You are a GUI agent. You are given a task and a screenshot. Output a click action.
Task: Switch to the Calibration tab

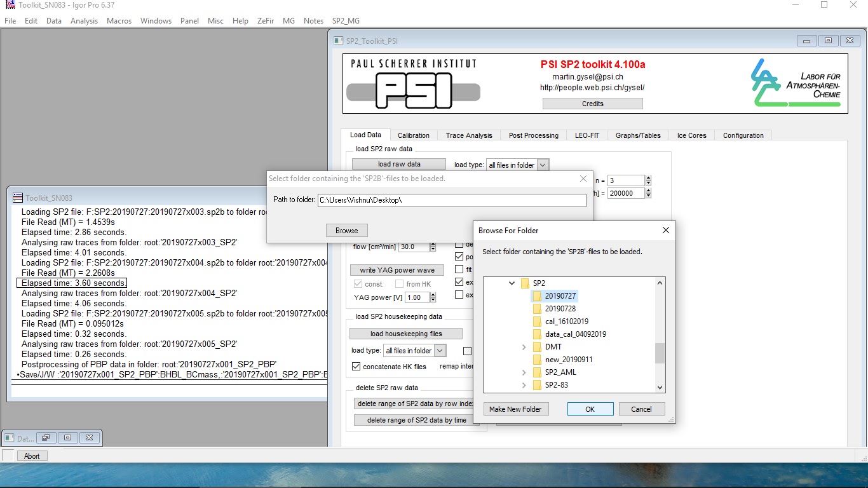(414, 135)
